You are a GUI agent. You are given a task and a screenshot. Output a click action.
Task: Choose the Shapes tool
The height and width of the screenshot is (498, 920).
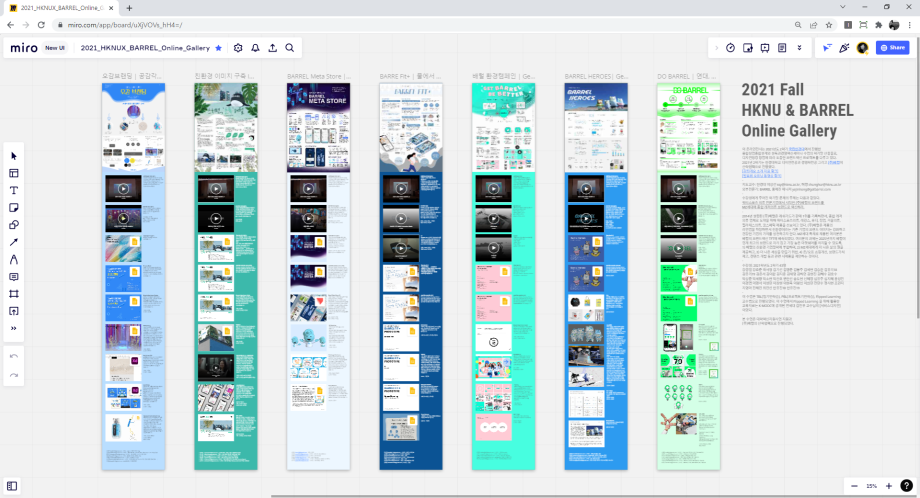click(14, 225)
